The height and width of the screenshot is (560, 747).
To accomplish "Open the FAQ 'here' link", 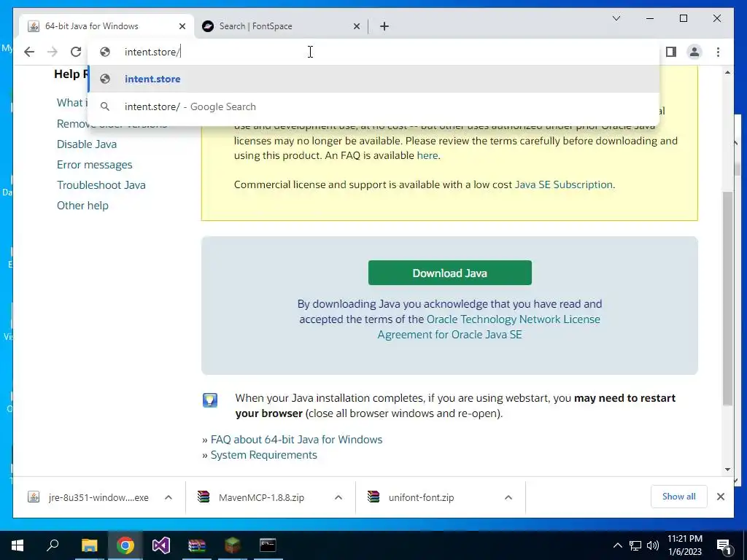I will click(x=427, y=156).
